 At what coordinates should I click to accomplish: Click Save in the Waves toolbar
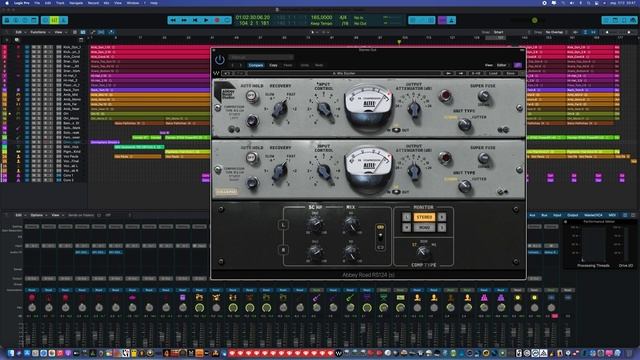pos(510,73)
